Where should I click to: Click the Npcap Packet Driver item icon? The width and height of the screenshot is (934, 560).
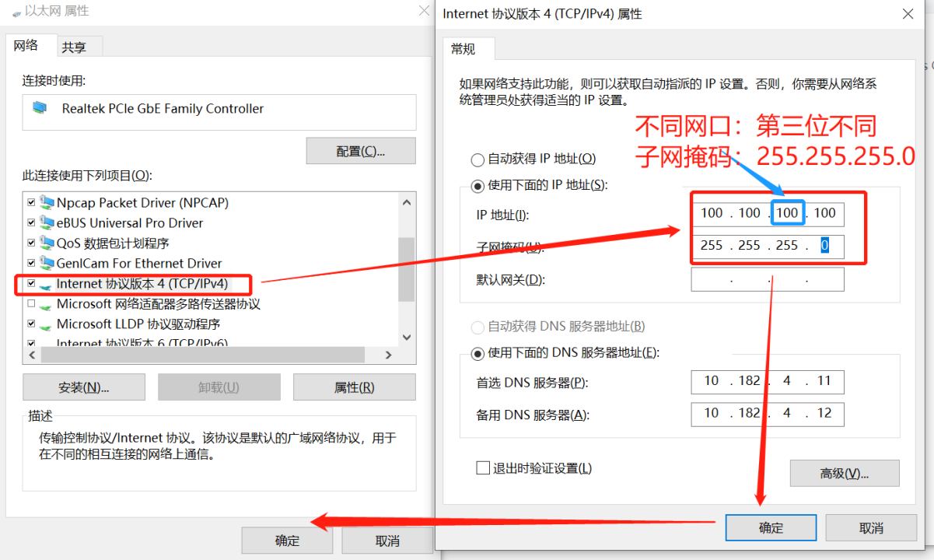pyautogui.click(x=47, y=202)
